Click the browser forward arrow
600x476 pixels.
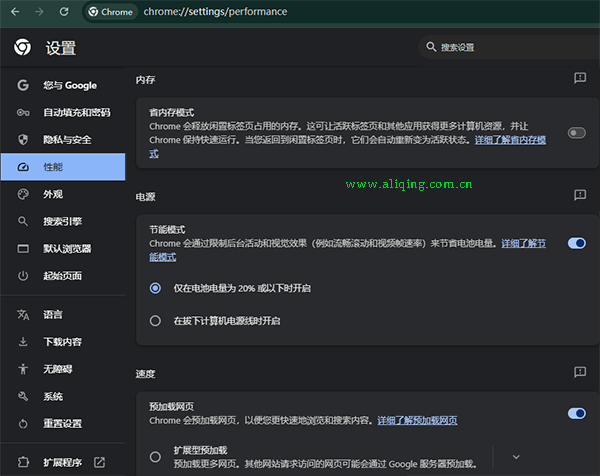point(39,12)
